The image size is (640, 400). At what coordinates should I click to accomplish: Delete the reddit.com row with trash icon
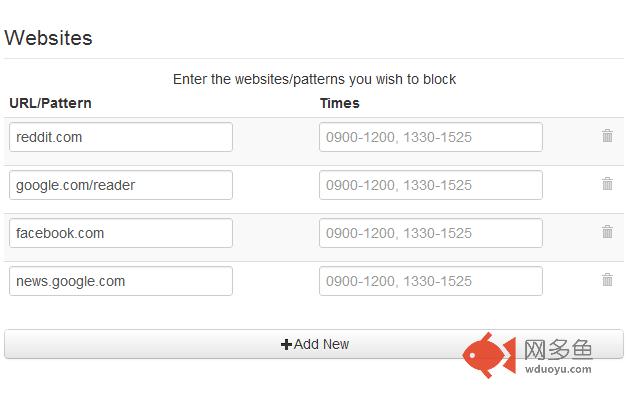click(x=607, y=136)
